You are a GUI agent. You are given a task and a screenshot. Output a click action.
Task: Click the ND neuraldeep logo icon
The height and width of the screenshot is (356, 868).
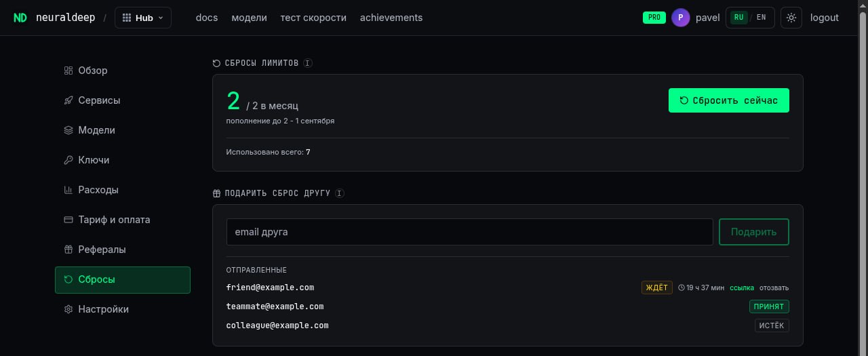pos(20,18)
